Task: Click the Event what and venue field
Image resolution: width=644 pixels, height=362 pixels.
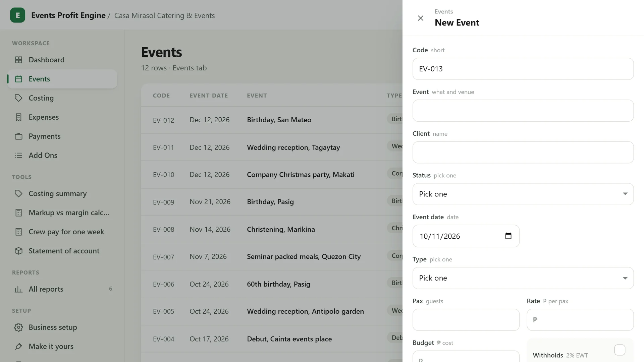Action: point(523,111)
